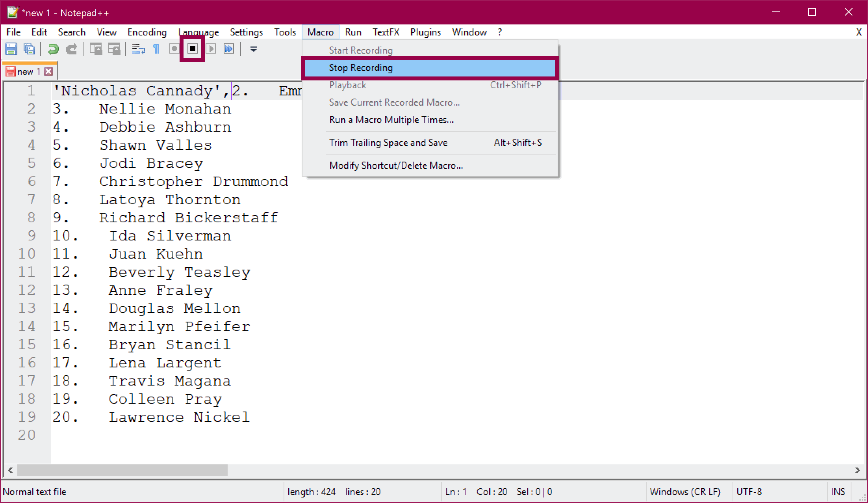Toggle Word Wrap toolbar button
This screenshot has height=503, width=868.
point(138,49)
